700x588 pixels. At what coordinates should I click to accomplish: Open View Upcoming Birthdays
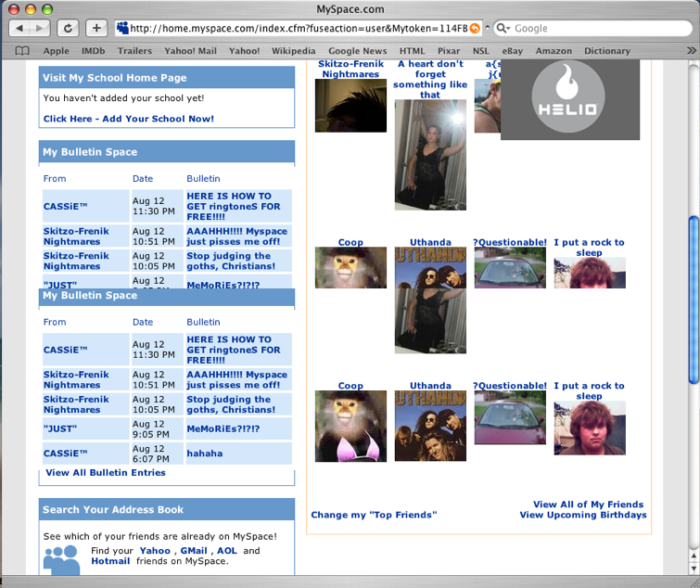click(583, 515)
